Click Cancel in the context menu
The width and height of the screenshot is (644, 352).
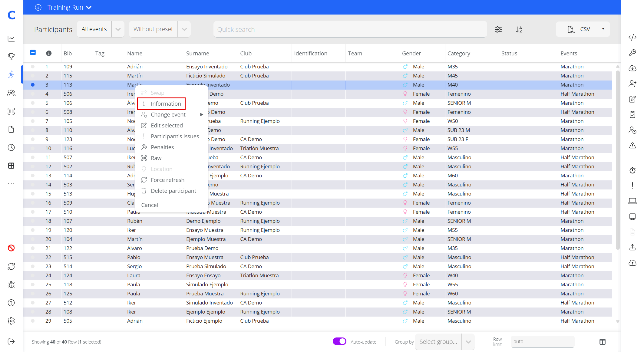click(150, 205)
